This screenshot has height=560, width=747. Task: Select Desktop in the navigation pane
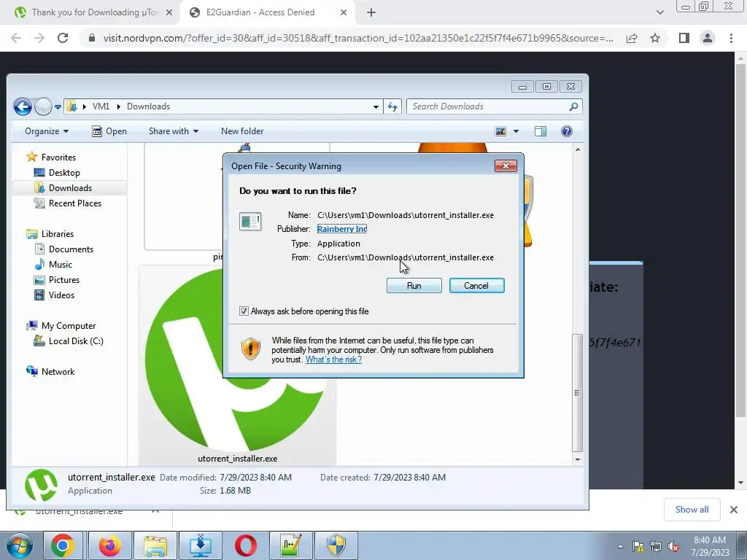[x=64, y=172]
